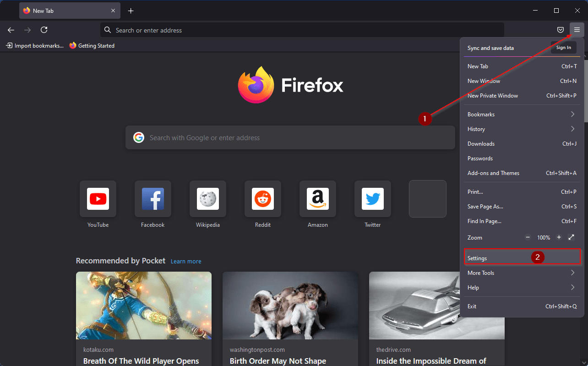The image size is (588, 366).
Task: Click the fullscreen icon next to Zoom
Action: point(571,237)
